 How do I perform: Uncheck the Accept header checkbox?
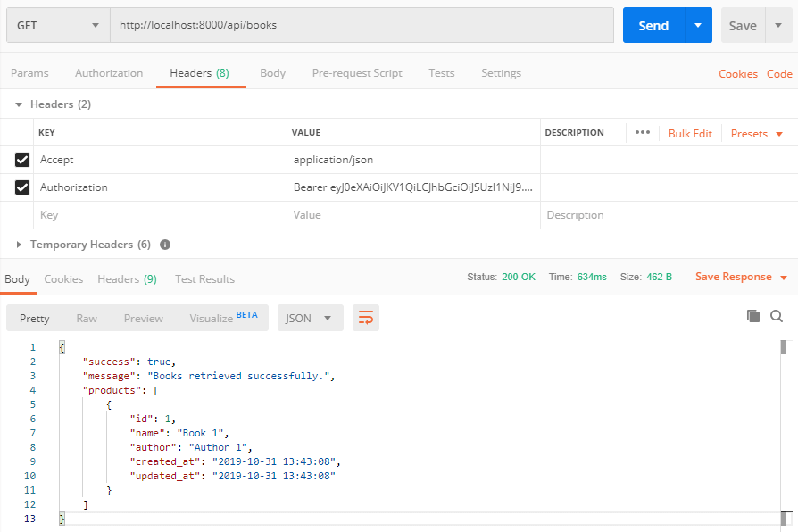[22, 160]
